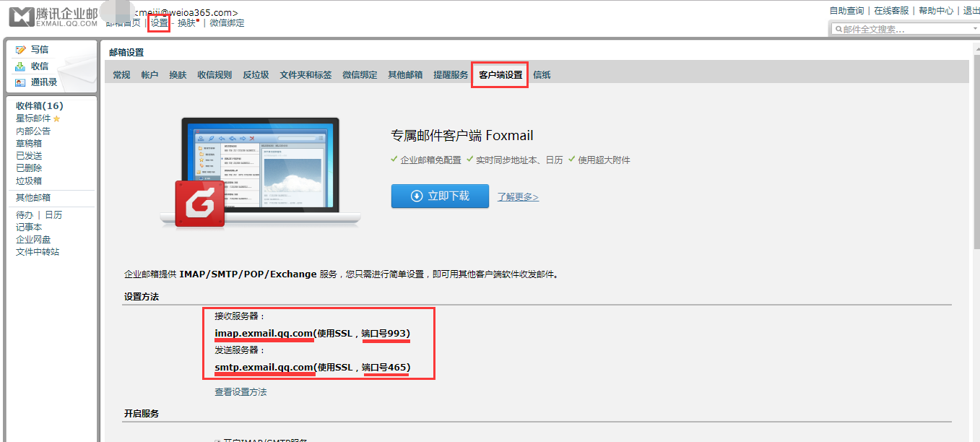Switch to the 帐户 tab

(149, 75)
